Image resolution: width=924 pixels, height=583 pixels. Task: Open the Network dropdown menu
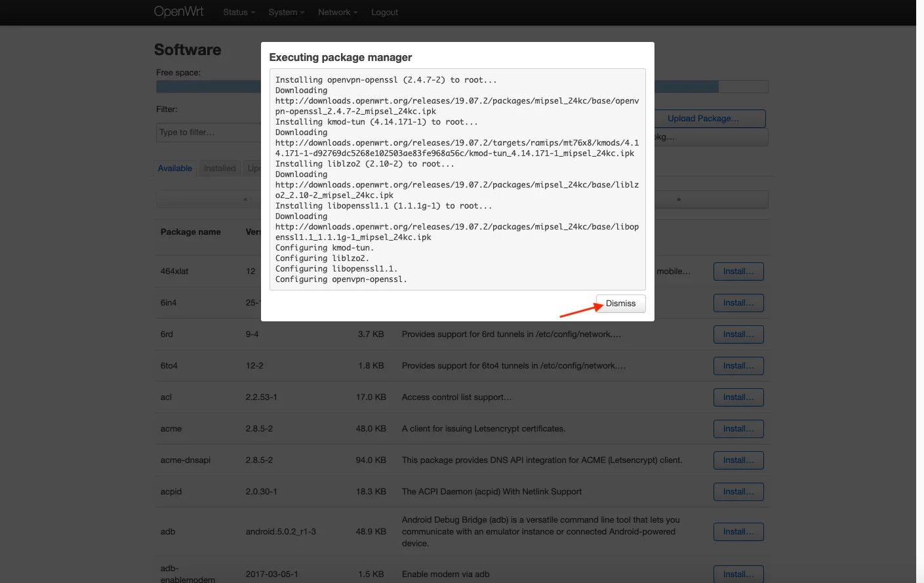(337, 12)
